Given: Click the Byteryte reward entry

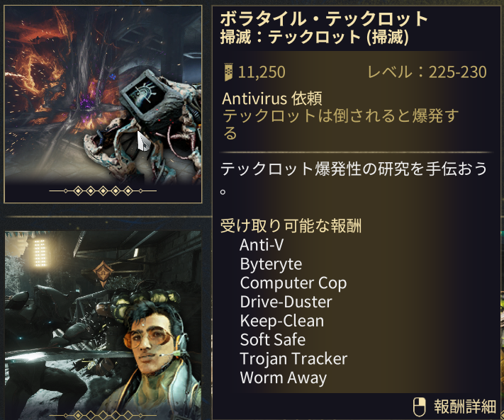Looking at the screenshot, I should pyautogui.click(x=271, y=264).
